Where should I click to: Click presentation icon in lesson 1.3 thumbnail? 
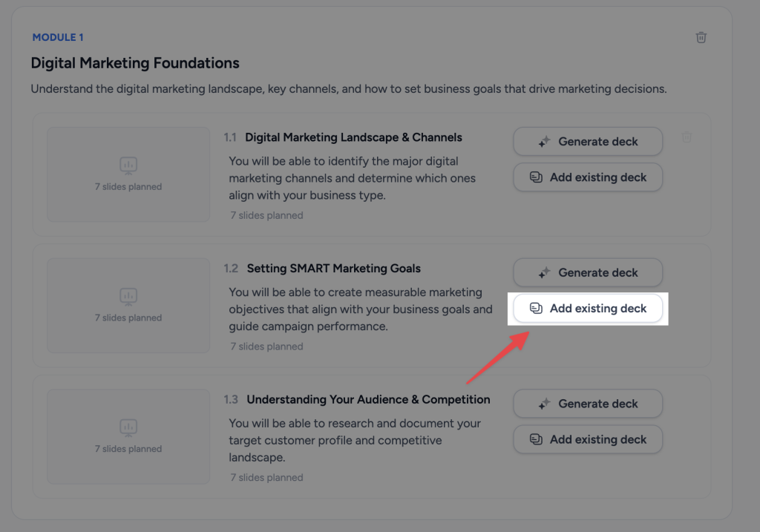128,428
